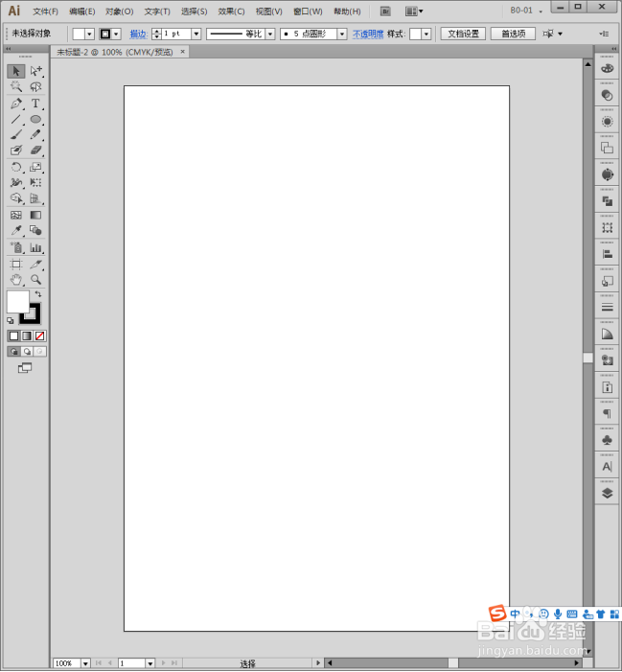Select the Paintbrush tool
The width and height of the screenshot is (622, 672).
(16, 134)
